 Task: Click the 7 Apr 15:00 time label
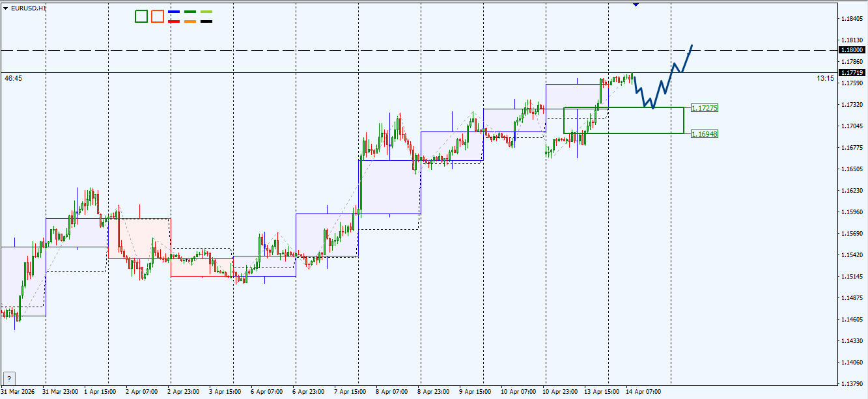(x=350, y=392)
